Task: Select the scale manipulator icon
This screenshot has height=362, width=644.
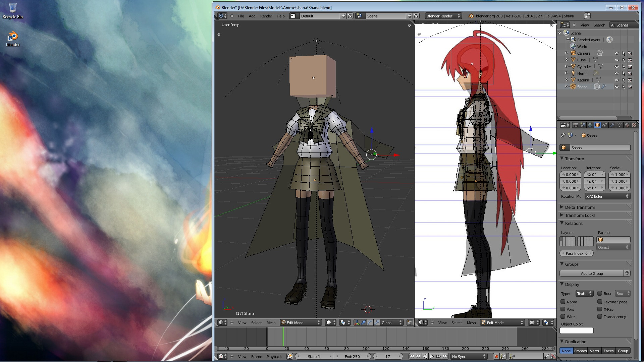Action: pyautogui.click(x=377, y=322)
